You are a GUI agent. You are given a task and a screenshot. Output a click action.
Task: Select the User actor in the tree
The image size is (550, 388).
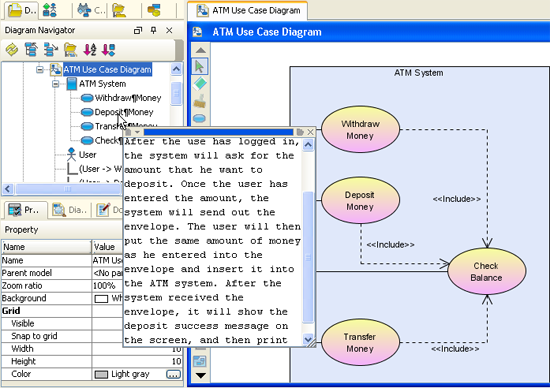click(87, 155)
